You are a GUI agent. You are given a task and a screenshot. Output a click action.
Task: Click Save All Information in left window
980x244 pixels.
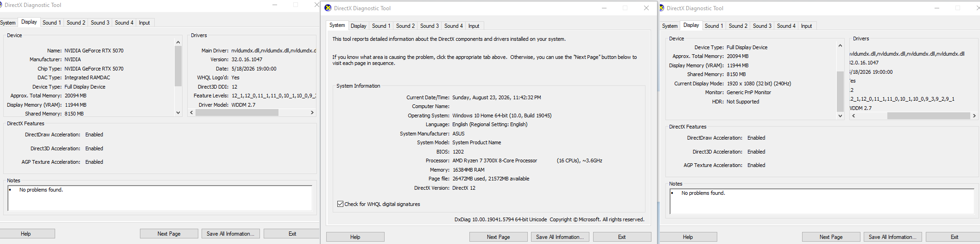tap(231, 234)
